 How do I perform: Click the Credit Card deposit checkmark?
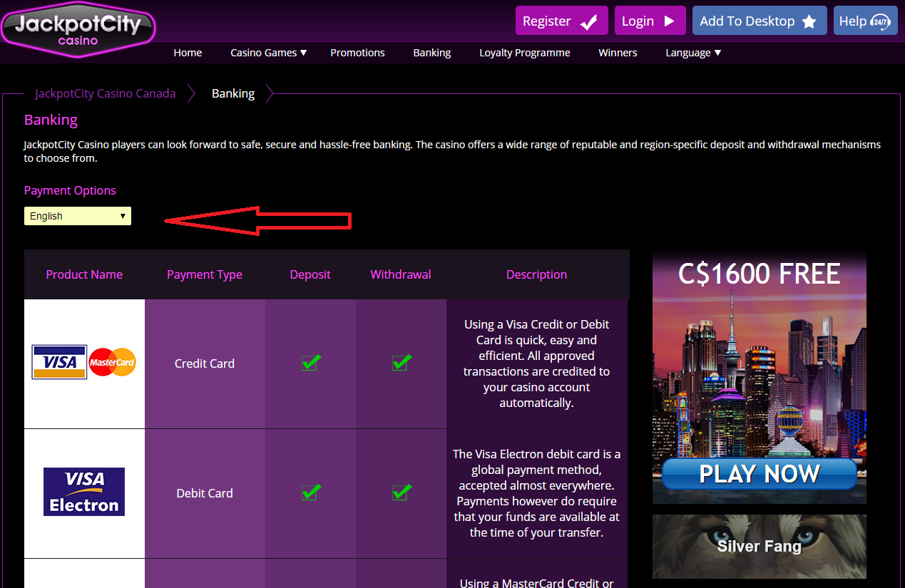[310, 362]
